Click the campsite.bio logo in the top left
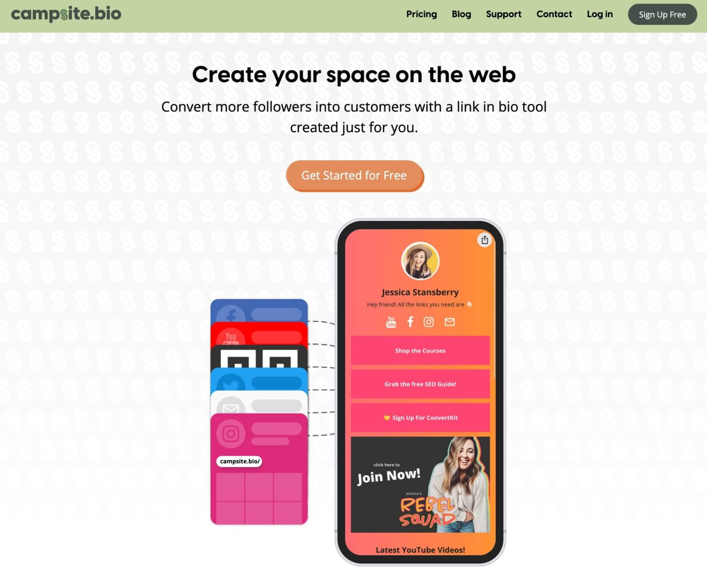Viewport: 707px width, 588px height. (x=66, y=14)
